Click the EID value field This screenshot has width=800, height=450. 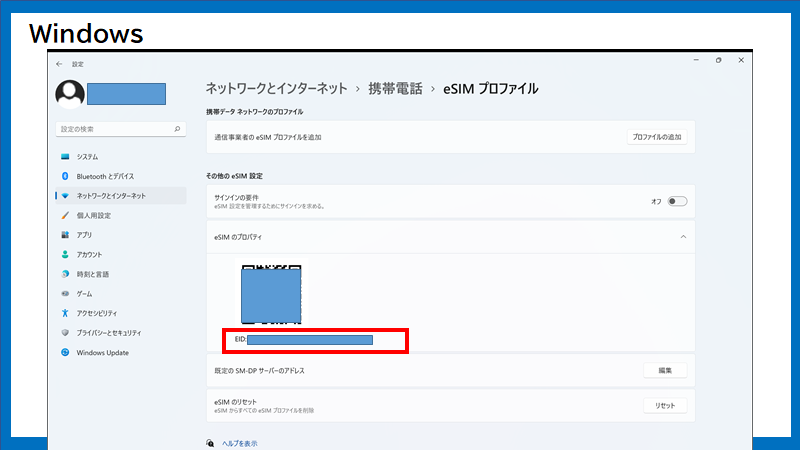click(x=310, y=340)
